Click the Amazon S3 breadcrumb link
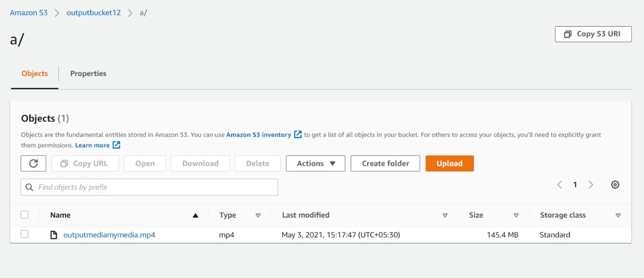This screenshot has width=644, height=278. pos(29,13)
